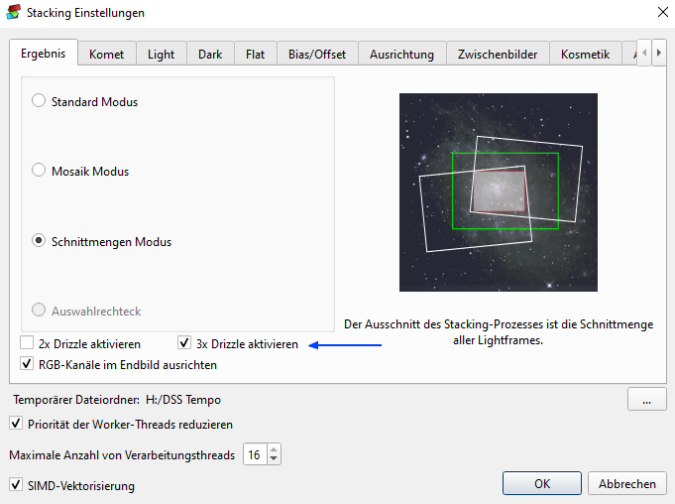Browse temp folder with the ... button
The height and width of the screenshot is (504, 675).
(647, 401)
